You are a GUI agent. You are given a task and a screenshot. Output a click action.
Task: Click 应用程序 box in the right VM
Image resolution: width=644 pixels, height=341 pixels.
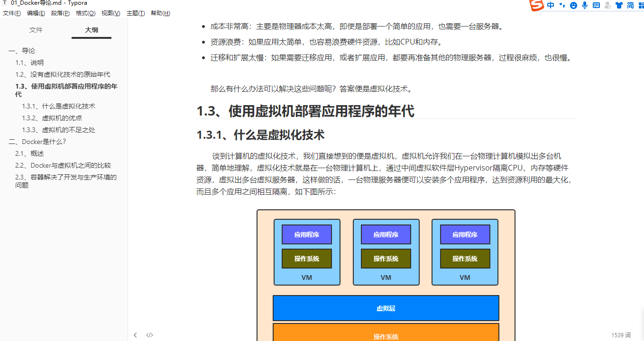click(x=465, y=234)
